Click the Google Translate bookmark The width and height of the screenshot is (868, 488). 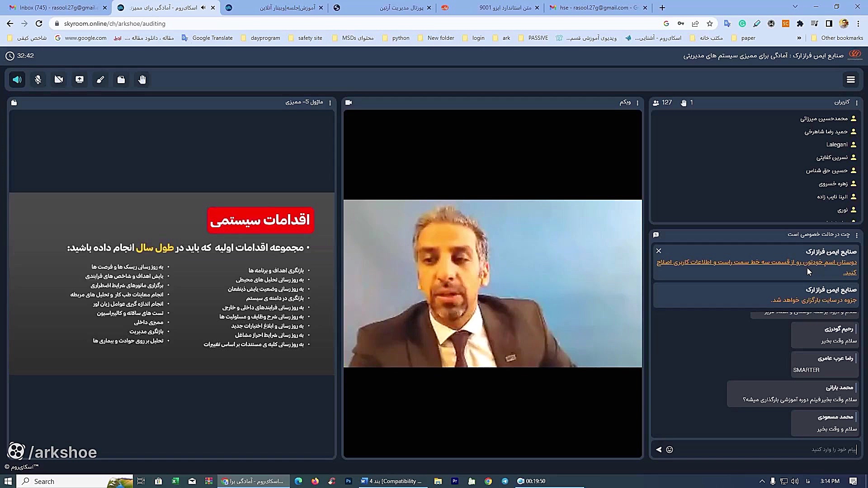(x=208, y=38)
